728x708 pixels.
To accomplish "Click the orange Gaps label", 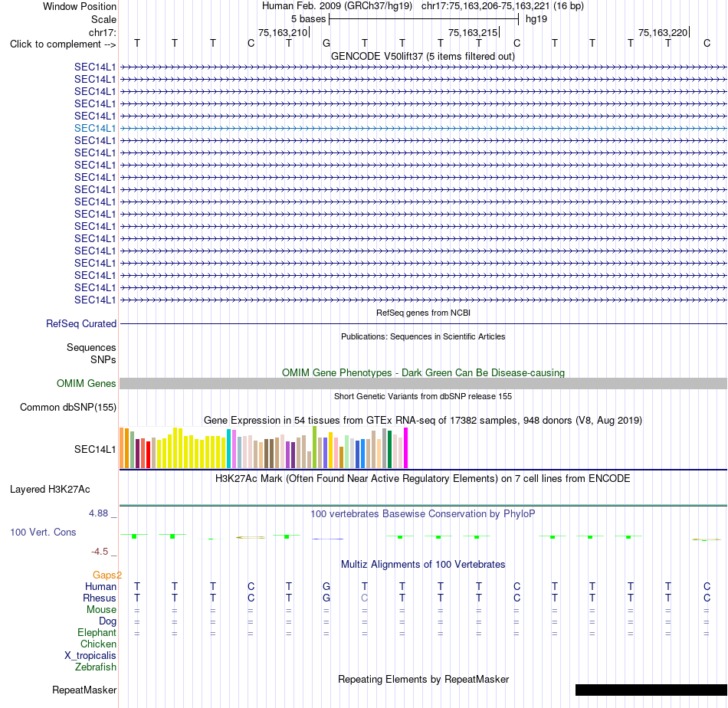I will 107,575.
